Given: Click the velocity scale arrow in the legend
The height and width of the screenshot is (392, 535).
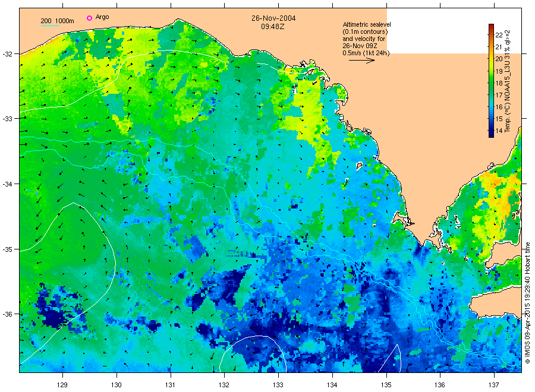Looking at the screenshot, I should click(361, 61).
